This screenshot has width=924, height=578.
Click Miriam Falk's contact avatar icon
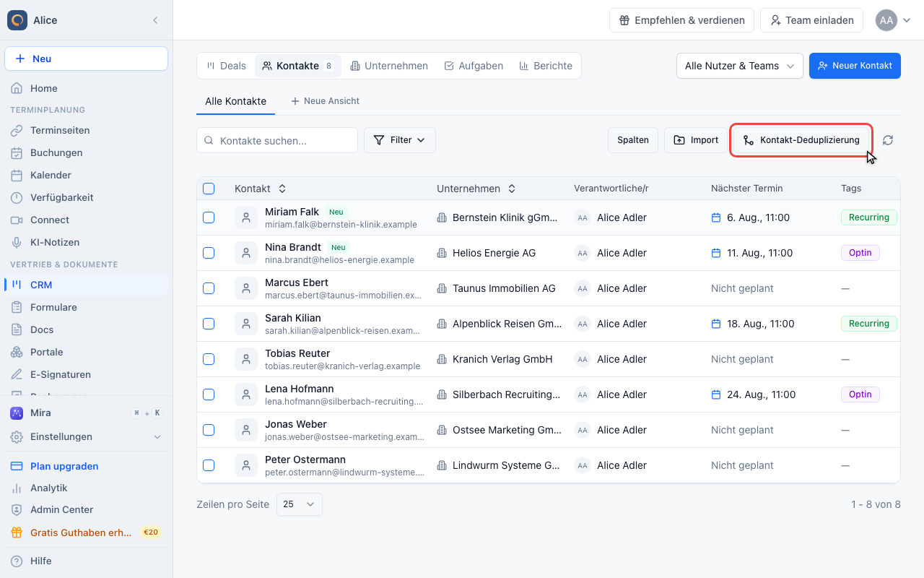click(x=246, y=217)
